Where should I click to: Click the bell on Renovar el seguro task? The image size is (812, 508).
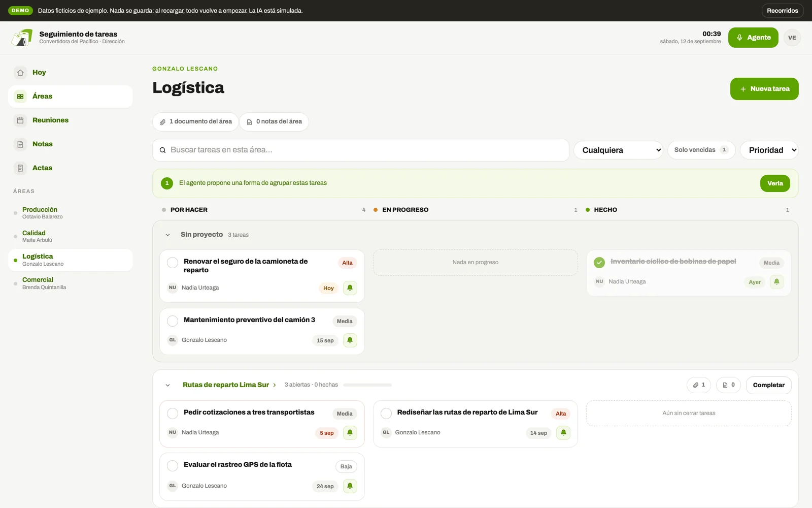(350, 288)
